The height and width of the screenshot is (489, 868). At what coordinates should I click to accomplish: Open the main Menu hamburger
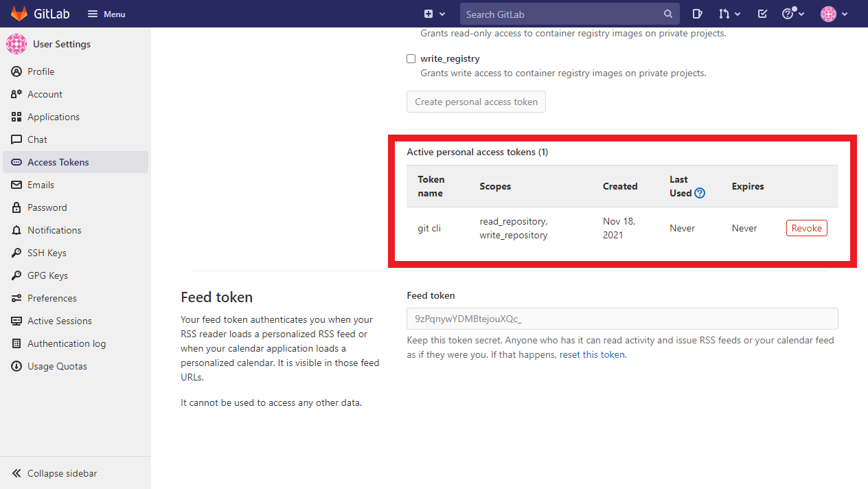[x=106, y=14]
